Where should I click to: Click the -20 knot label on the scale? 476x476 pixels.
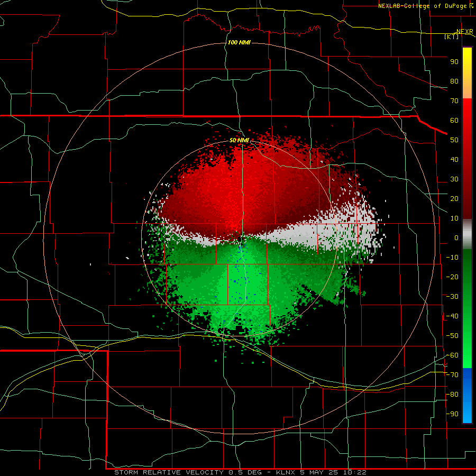[x=452, y=277]
